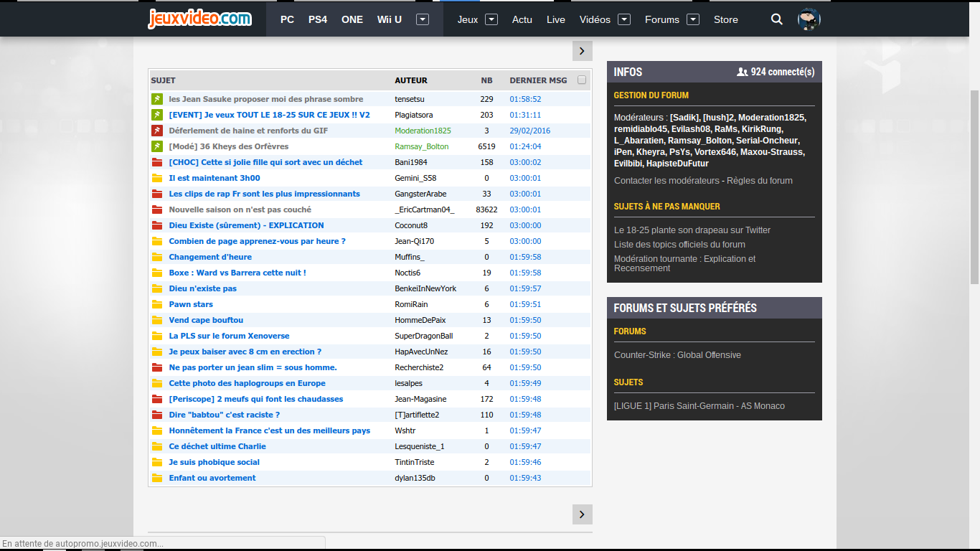The width and height of the screenshot is (980, 551).
Task: Open the Actu menu item
Action: coord(522,19)
